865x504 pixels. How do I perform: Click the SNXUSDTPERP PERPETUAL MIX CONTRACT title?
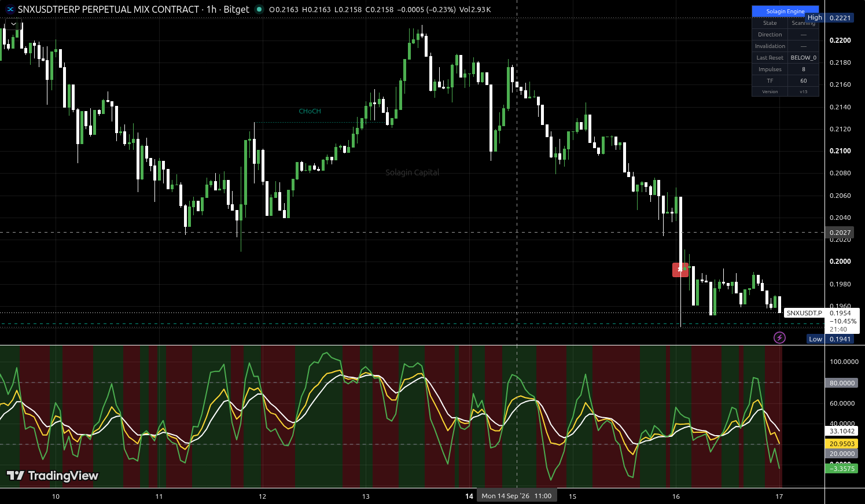[108, 9]
